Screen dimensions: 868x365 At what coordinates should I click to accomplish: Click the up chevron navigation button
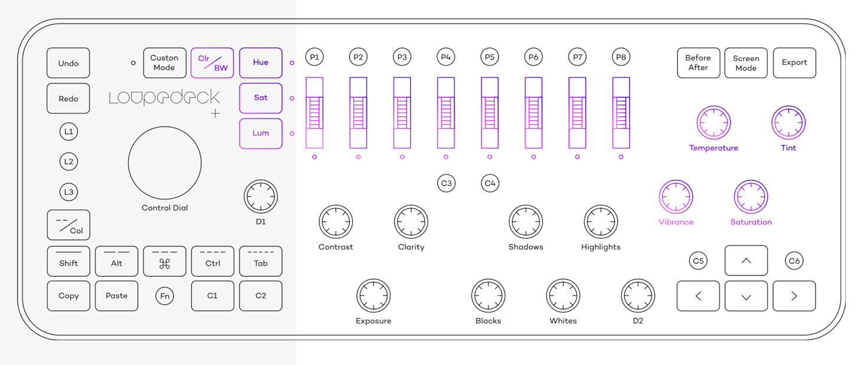click(745, 261)
